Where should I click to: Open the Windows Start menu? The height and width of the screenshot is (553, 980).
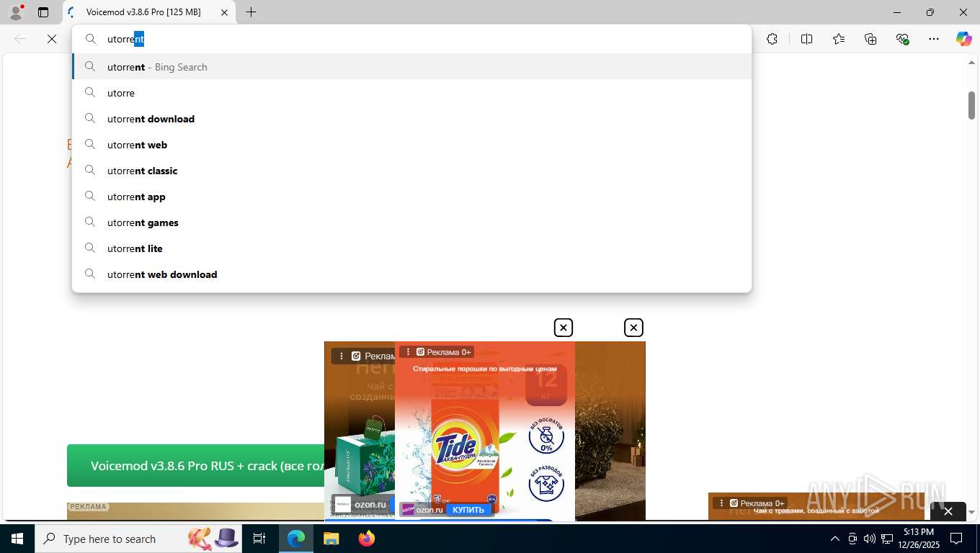point(17,539)
